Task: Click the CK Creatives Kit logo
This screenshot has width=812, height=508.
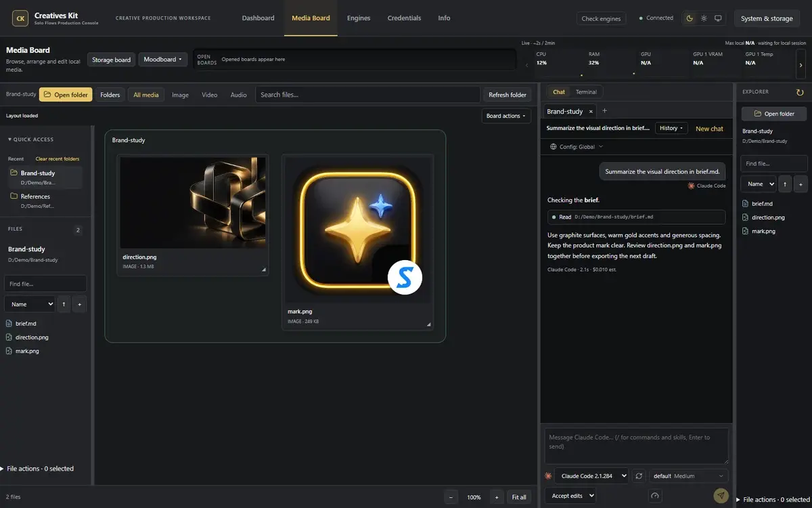Action: (x=21, y=18)
